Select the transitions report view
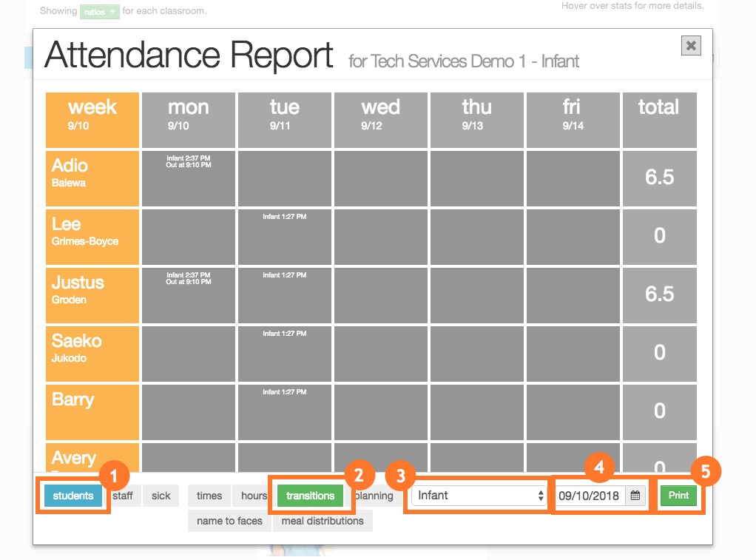 [310, 496]
